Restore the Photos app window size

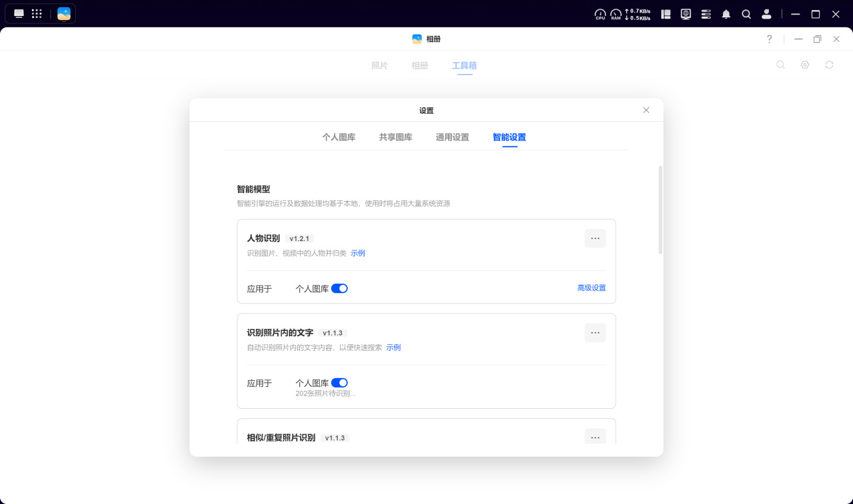[818, 39]
